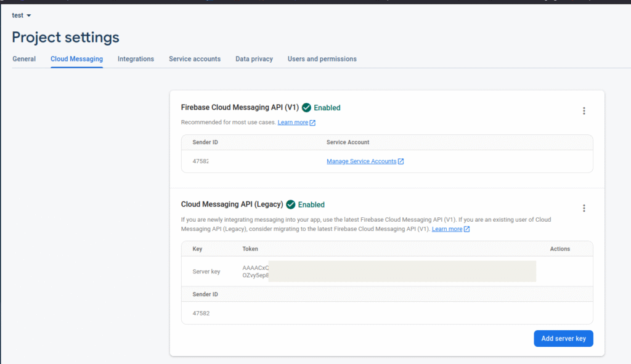Click the Firebase Cloud Messaging API (V1) title

(x=240, y=107)
